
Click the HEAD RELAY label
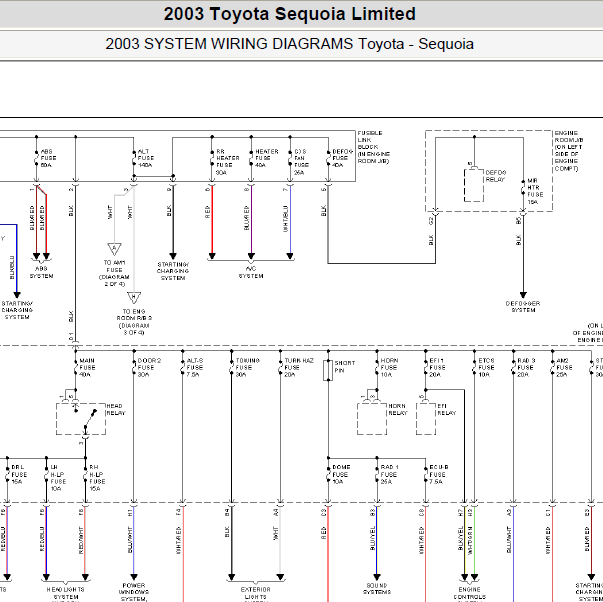click(116, 409)
